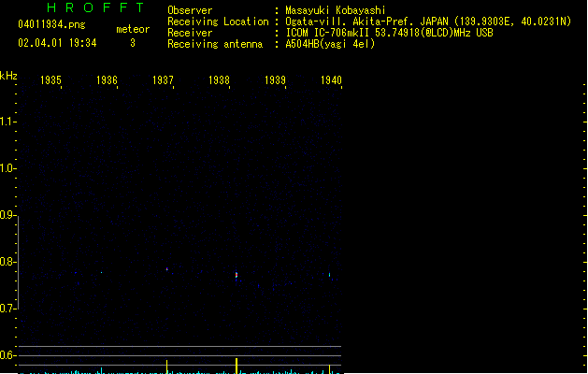Click the 0.7 kHz frequency label
This screenshot has width=588, height=374.
click(7, 309)
